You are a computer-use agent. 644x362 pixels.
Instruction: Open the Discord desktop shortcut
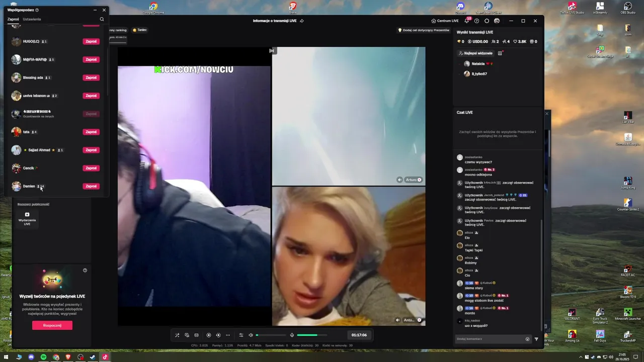pyautogui.click(x=460, y=8)
